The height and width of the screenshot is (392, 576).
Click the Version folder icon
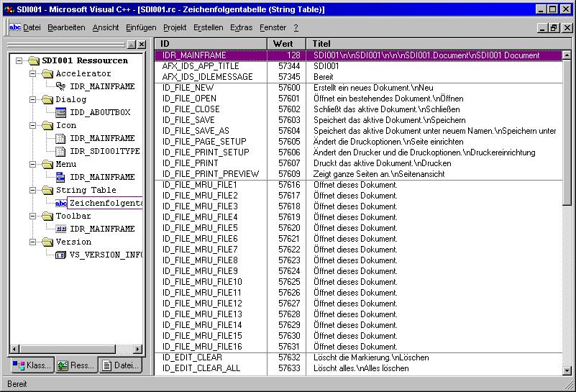(x=47, y=242)
